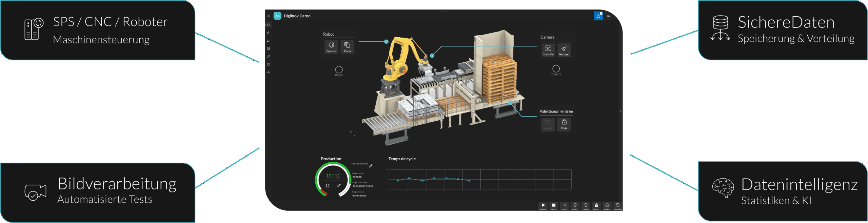Click the Placer robot action button

pyautogui.click(x=347, y=47)
